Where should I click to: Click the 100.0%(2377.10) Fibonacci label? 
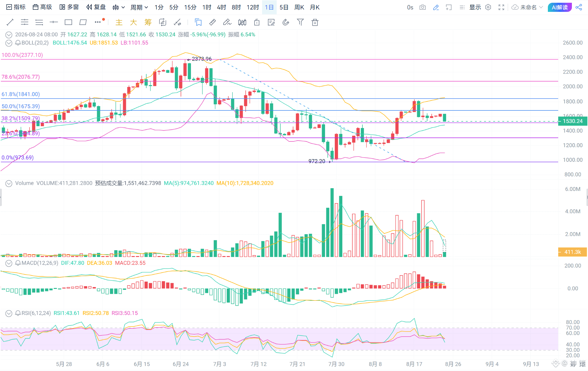click(22, 55)
